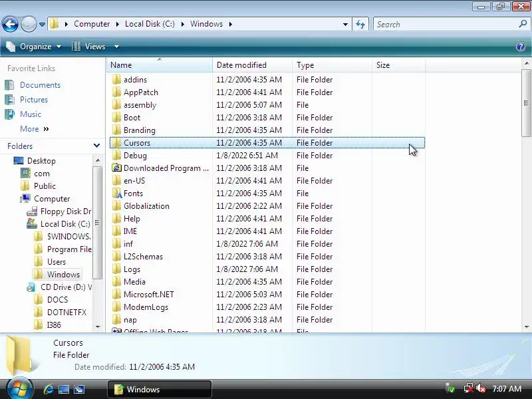Select the ModemLogs folder name

point(146,307)
